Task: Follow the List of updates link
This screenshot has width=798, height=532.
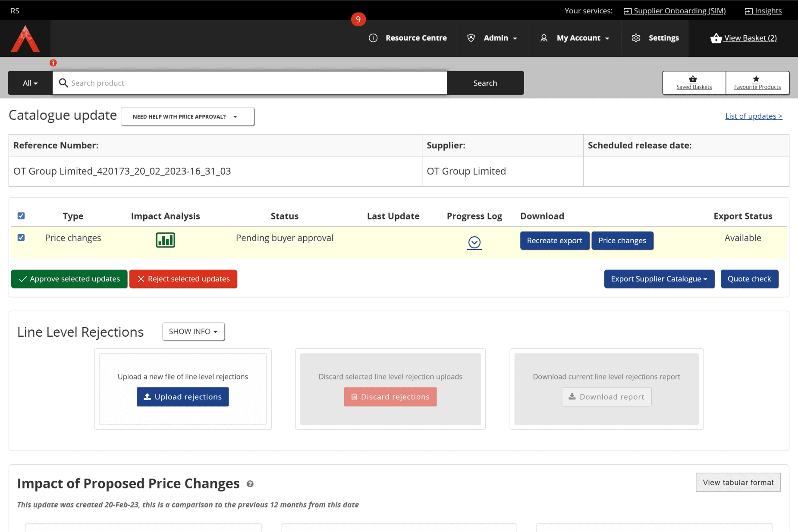Action: pos(753,116)
